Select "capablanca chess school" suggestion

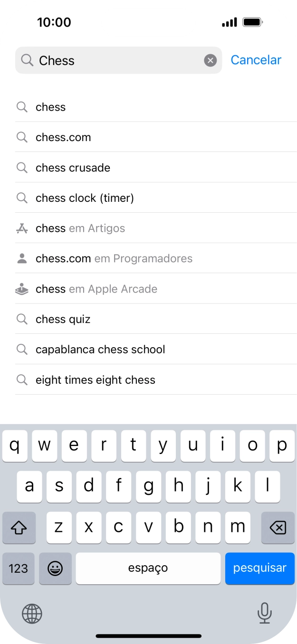pos(100,350)
